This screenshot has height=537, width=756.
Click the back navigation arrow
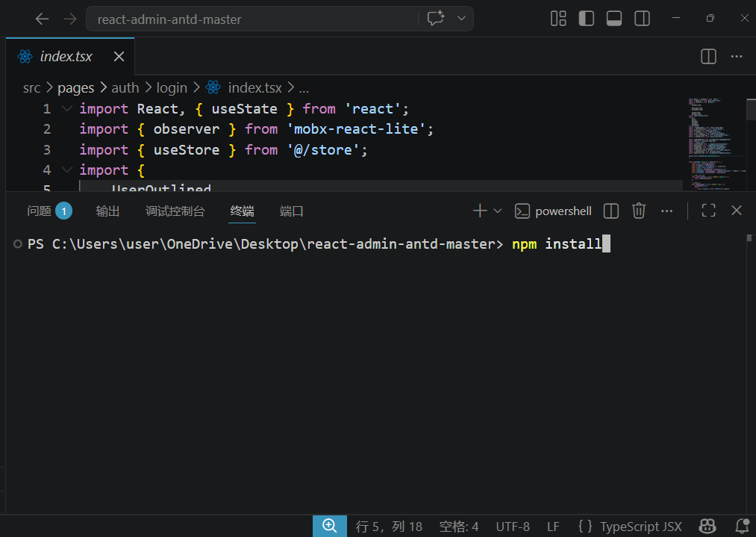pyautogui.click(x=43, y=19)
